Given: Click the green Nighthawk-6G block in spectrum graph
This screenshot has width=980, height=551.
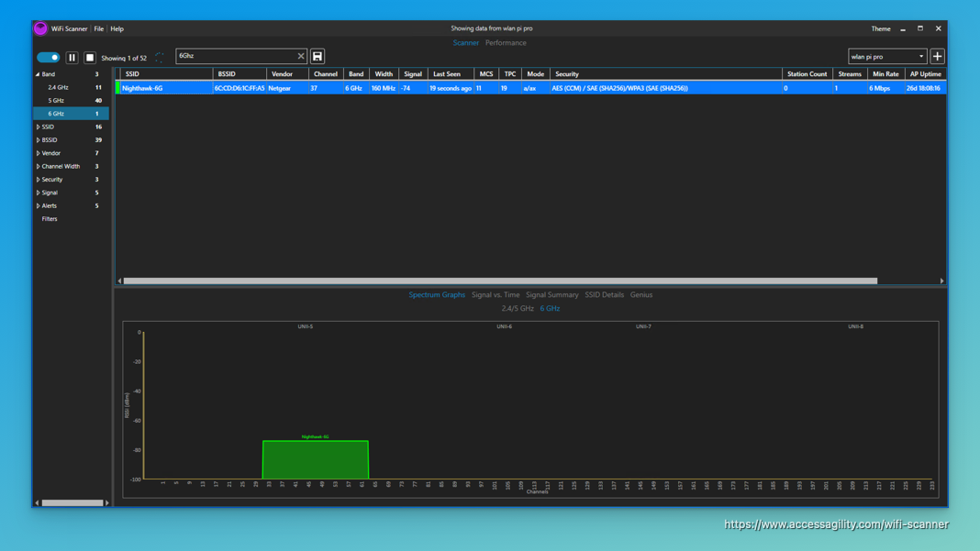Looking at the screenshot, I should coord(316,460).
